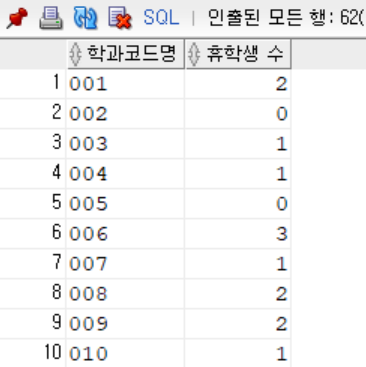
Task: Select cell with code 006
Action: coord(125,234)
